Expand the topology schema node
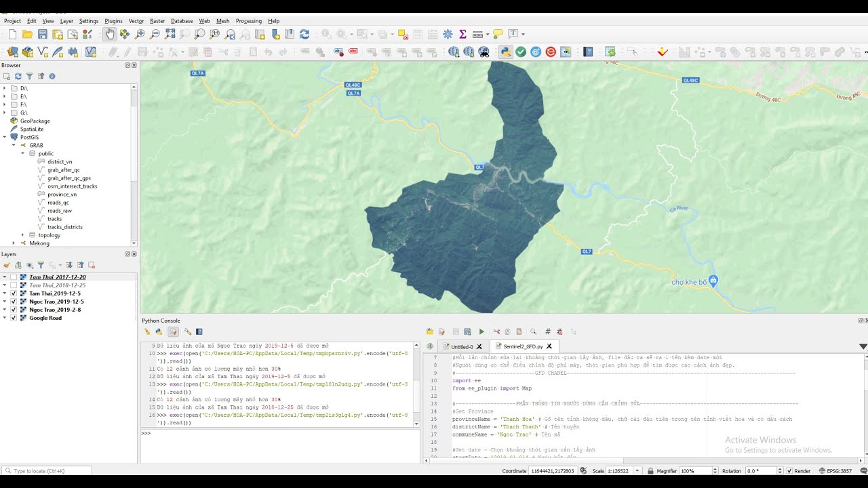Image resolution: width=868 pixels, height=488 pixels. pos(22,235)
